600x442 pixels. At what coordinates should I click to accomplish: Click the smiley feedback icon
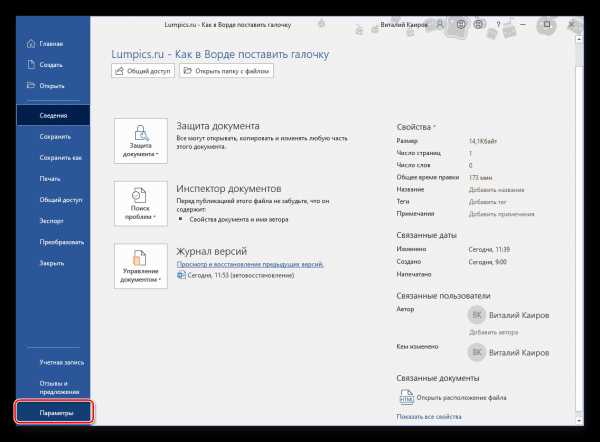461,24
